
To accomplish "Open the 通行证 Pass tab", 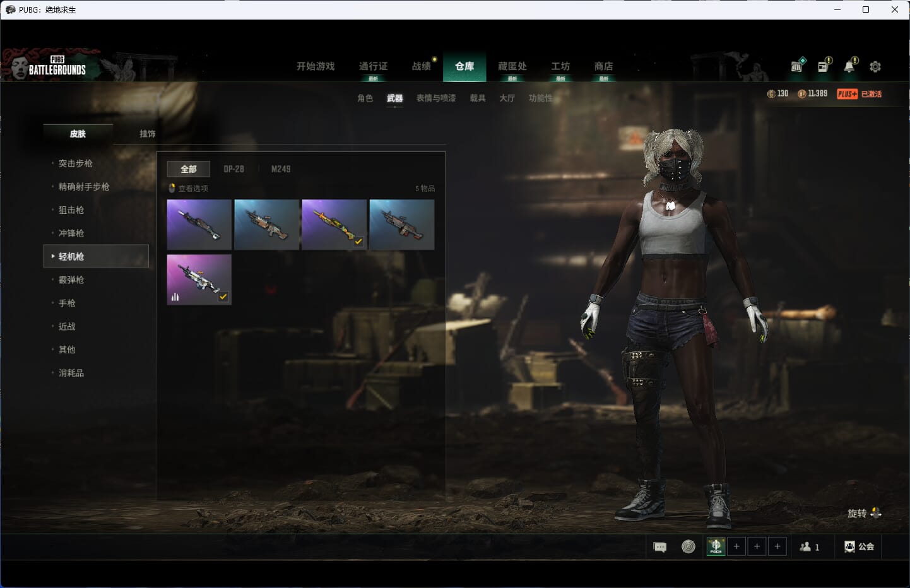I will point(373,66).
